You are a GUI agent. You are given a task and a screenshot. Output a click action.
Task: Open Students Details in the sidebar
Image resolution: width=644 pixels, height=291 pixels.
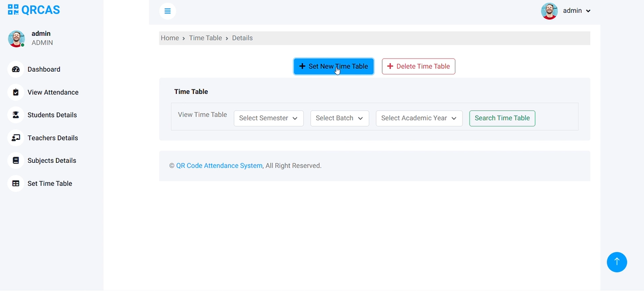[x=52, y=115]
